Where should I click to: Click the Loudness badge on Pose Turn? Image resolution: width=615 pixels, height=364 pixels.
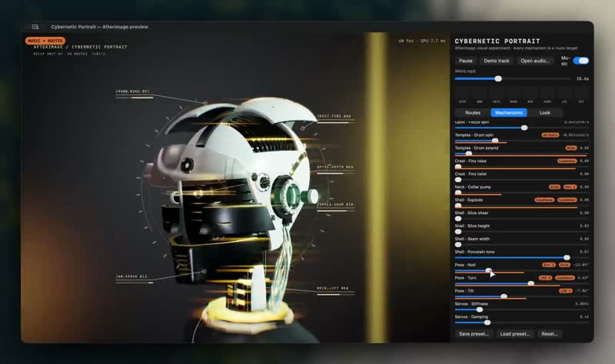[565, 278]
